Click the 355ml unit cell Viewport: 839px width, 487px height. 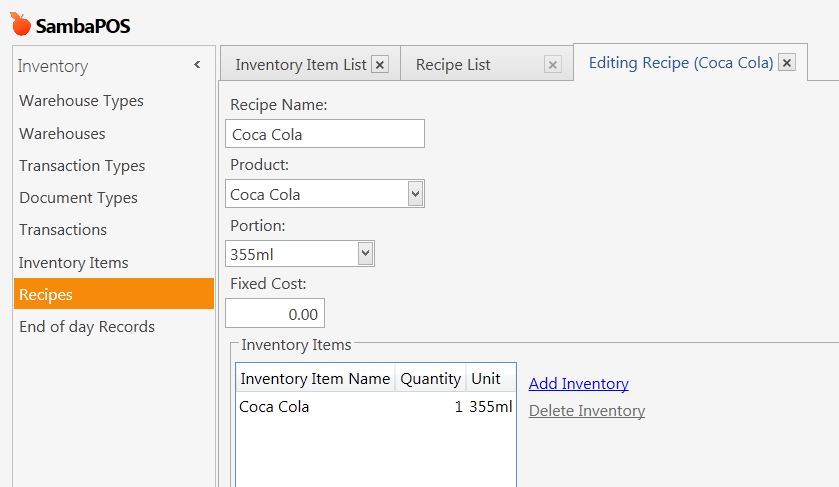click(x=491, y=407)
